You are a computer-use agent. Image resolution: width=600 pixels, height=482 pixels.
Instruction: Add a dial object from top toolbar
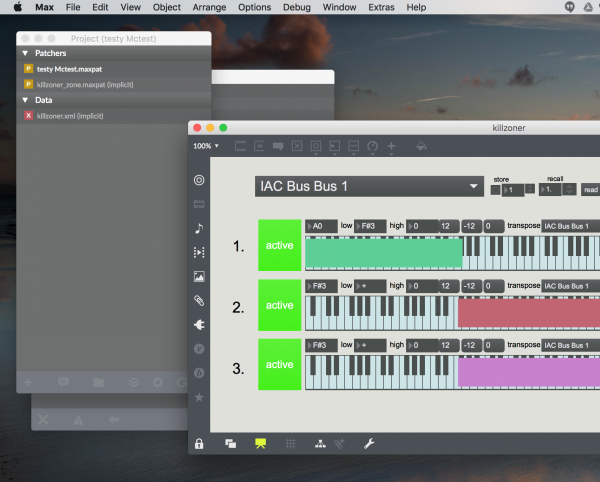[x=372, y=146]
